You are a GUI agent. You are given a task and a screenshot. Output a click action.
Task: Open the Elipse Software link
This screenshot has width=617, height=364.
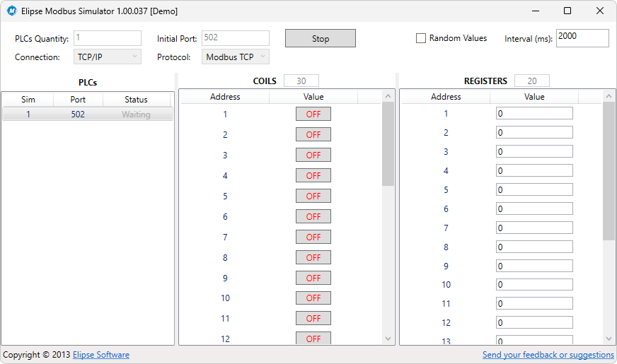[x=100, y=355]
